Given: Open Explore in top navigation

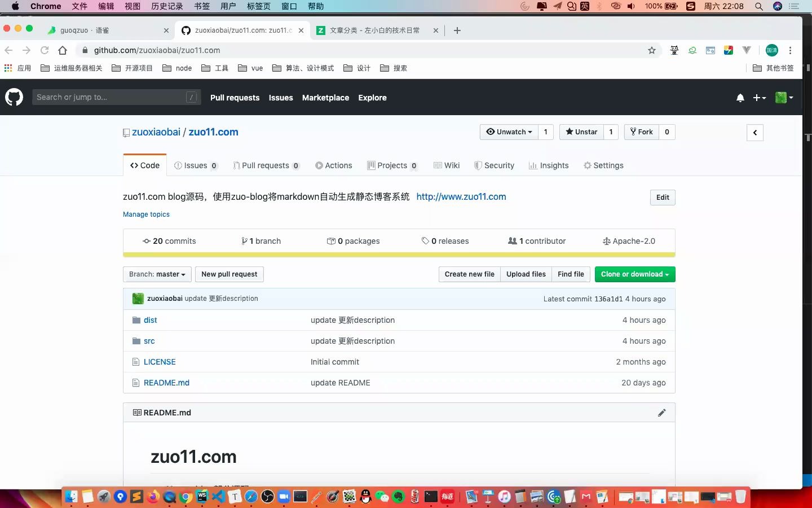Looking at the screenshot, I should 372,98.
